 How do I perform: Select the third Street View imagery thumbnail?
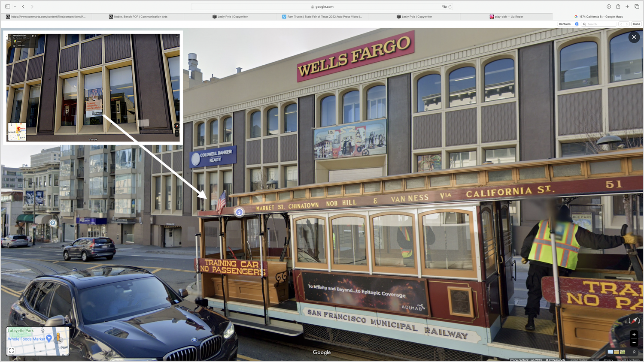(623, 352)
